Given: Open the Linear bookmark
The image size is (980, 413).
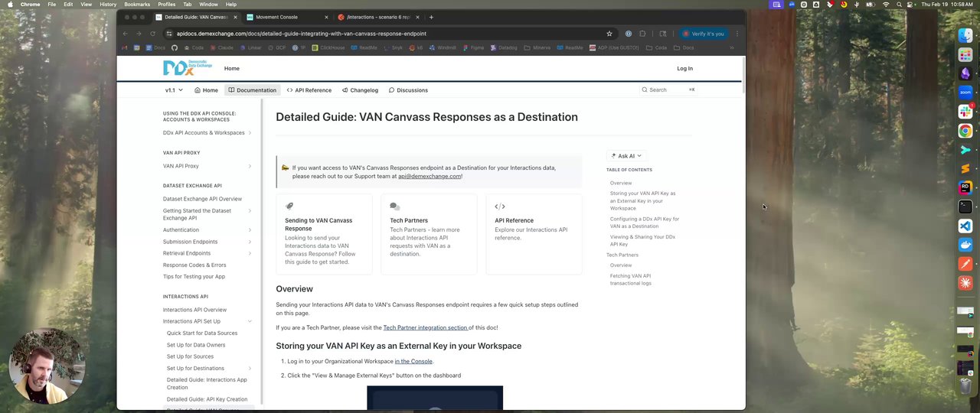Looking at the screenshot, I should click(250, 47).
